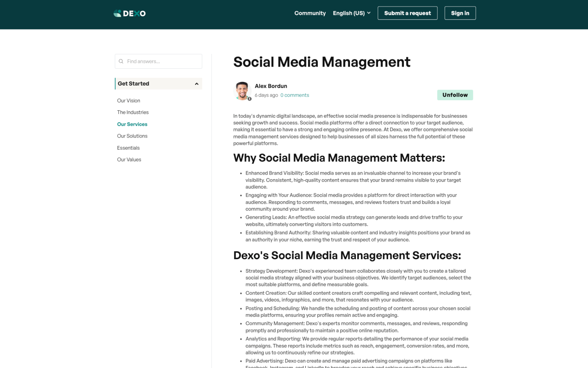Screen dimensions: 588x368
Task: Go to Our Vision in sidebar
Action: coord(129,101)
